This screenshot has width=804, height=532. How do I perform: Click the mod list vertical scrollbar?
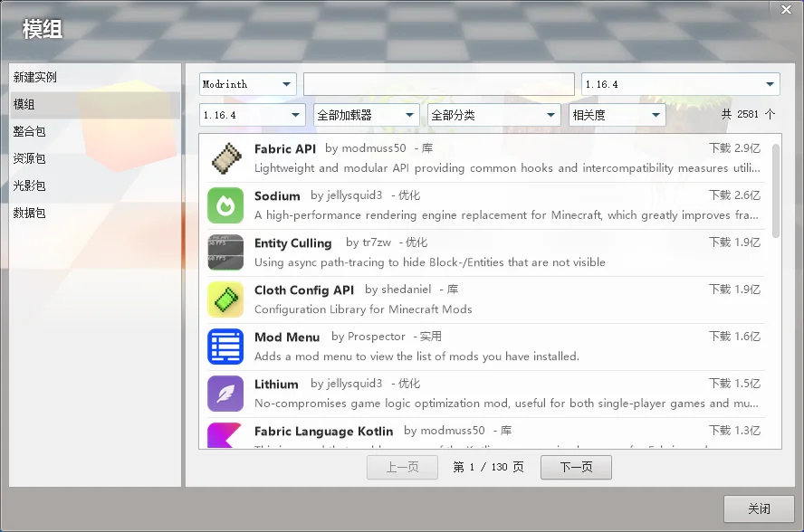776,191
